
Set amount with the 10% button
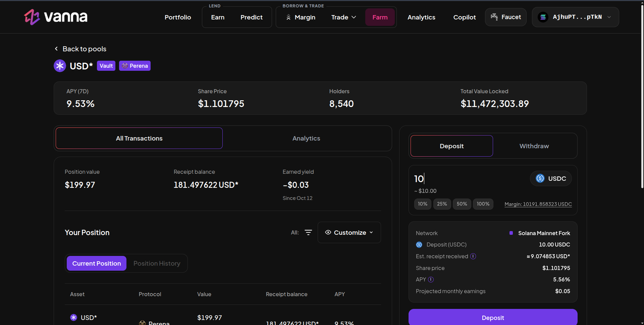point(423,204)
